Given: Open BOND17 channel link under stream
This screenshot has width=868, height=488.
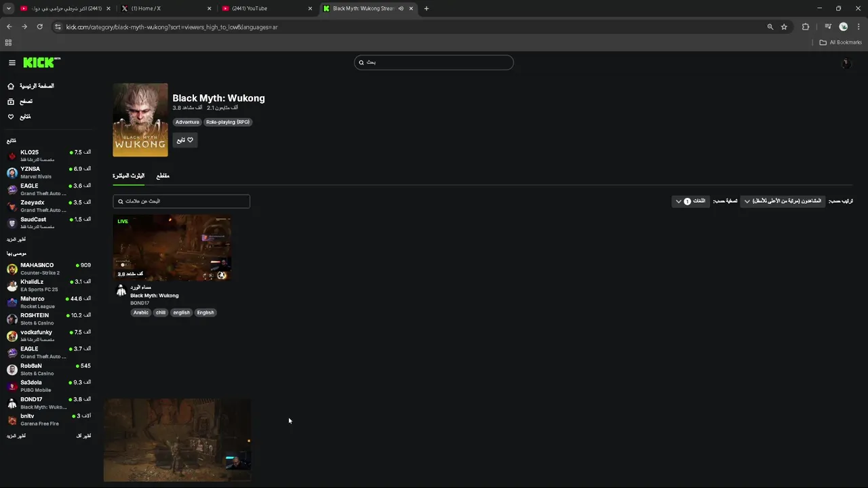Looking at the screenshot, I should tap(140, 303).
